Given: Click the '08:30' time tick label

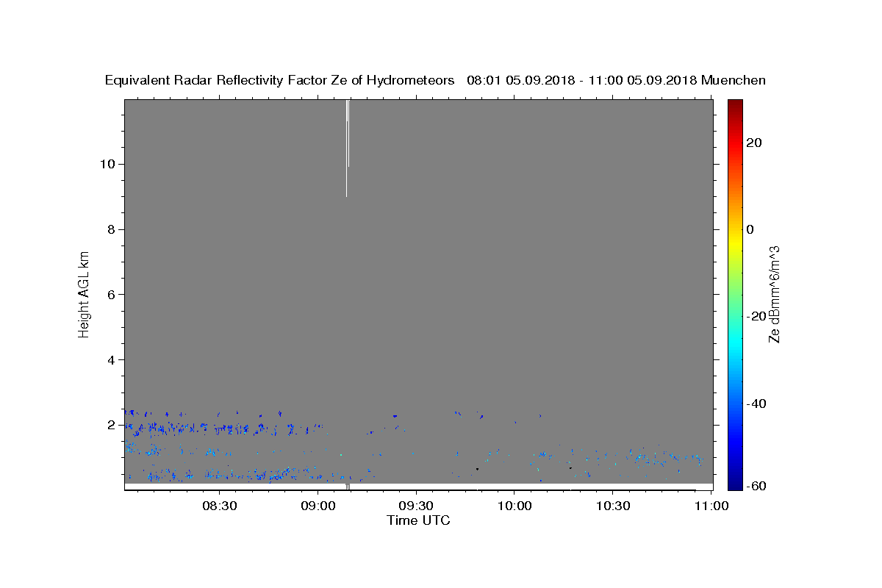Looking at the screenshot, I should click(x=220, y=506).
